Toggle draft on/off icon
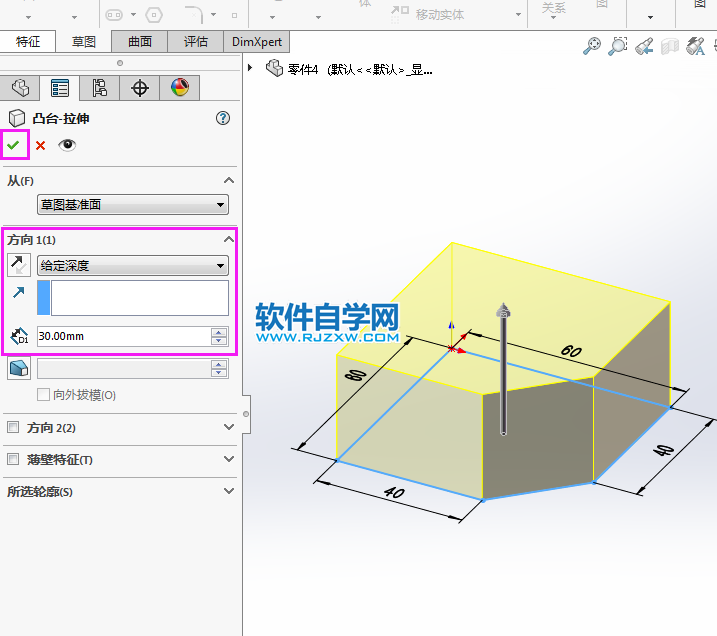This screenshot has width=717, height=636. 19,369
